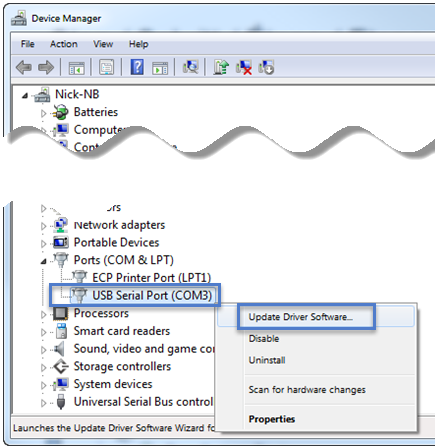Expand the Processors category
The image size is (435, 448).
(x=43, y=314)
